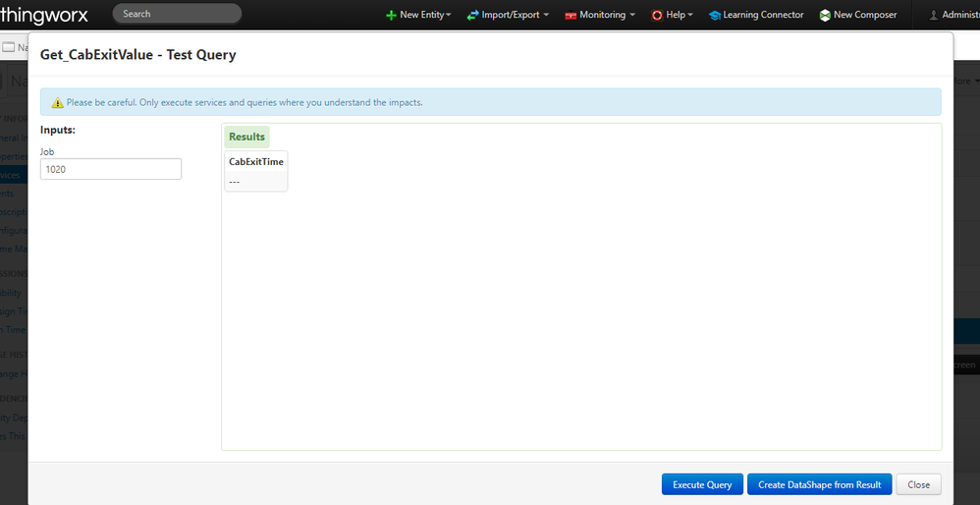Click the New Composer cube icon
This screenshot has width=980, height=505.
pos(825,15)
